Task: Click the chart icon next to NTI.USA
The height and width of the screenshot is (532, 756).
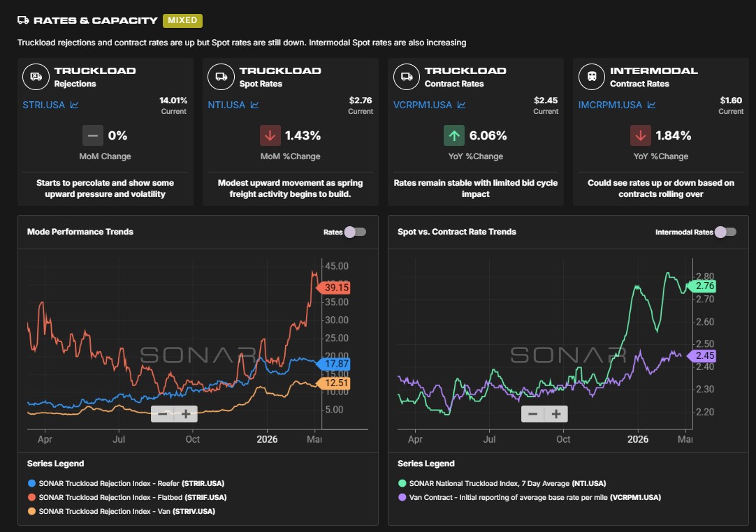Action: (254, 105)
